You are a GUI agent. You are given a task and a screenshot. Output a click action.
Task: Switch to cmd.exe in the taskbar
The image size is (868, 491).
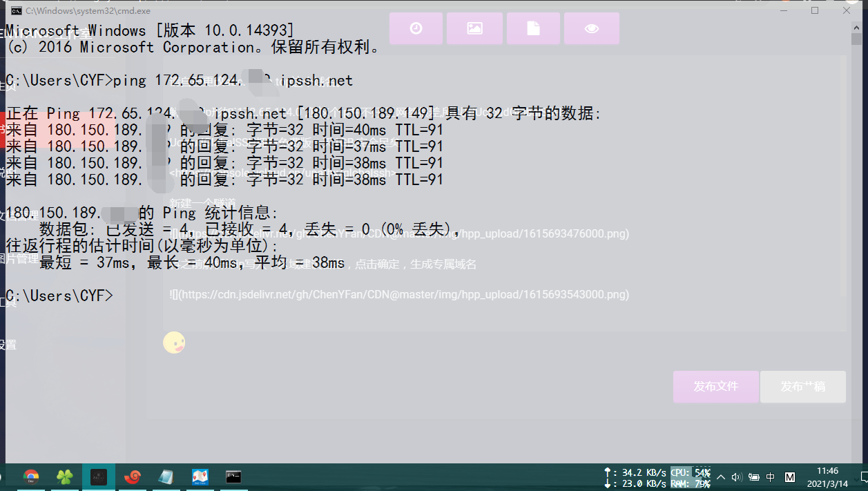234,476
